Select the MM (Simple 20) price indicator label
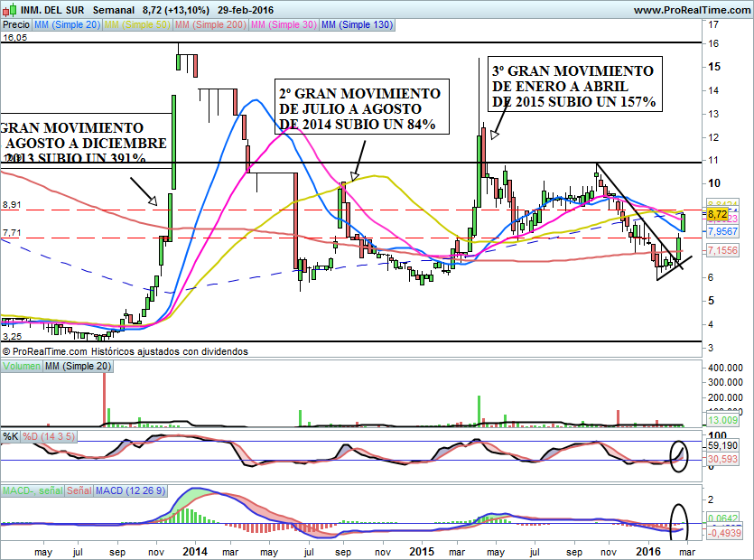Viewport: 754px width, 560px height. [68, 25]
